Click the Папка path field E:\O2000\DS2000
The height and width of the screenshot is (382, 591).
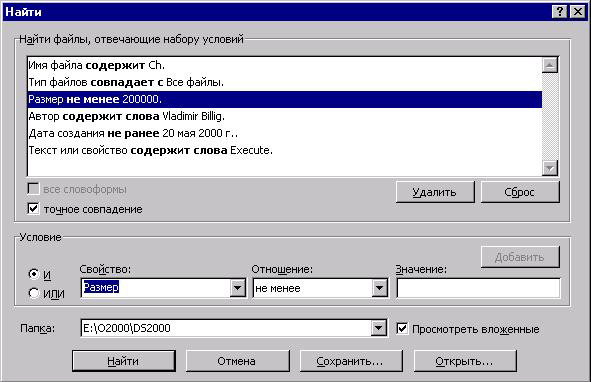point(226,328)
